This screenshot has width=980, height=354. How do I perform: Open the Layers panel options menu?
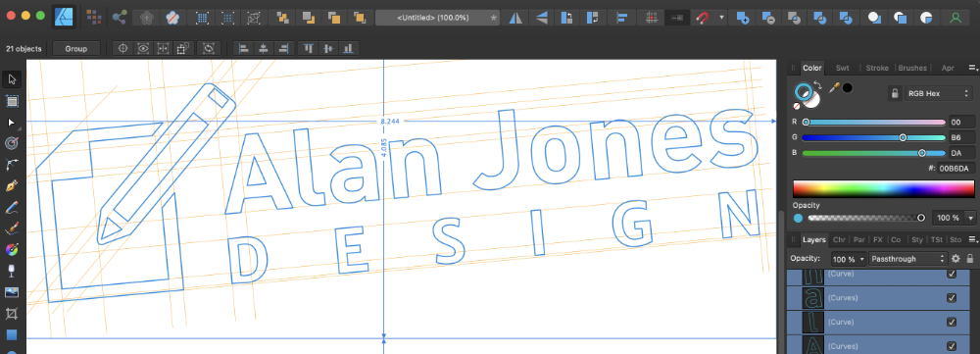(x=972, y=239)
